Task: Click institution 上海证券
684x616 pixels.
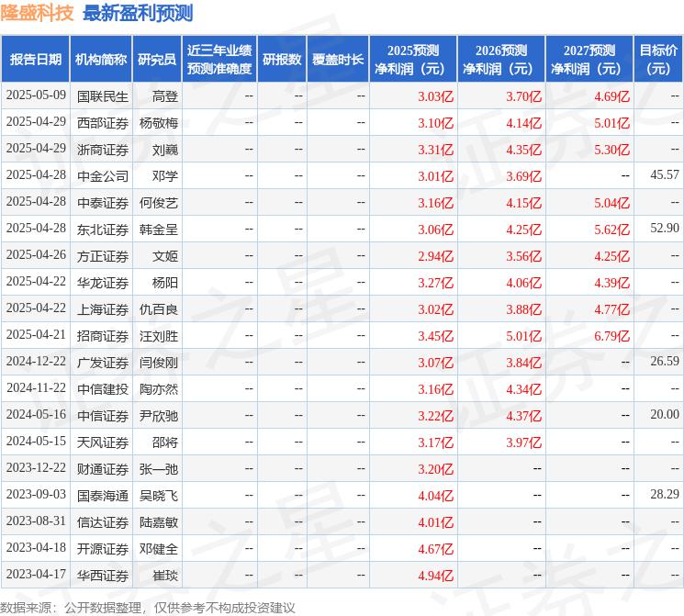Action: (x=103, y=309)
